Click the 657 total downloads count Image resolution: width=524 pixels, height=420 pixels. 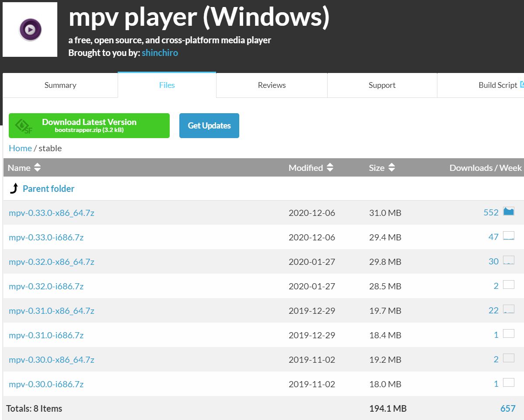click(508, 408)
